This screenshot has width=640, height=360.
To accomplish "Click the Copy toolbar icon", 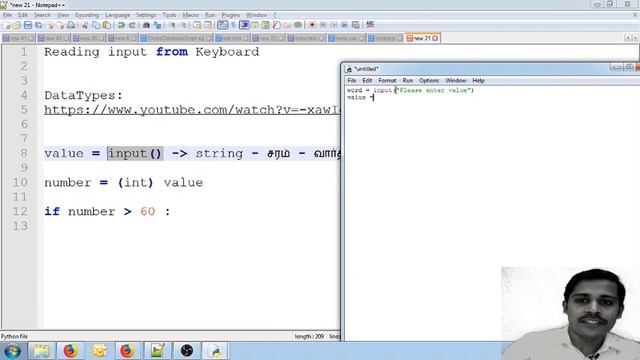I will [96, 25].
